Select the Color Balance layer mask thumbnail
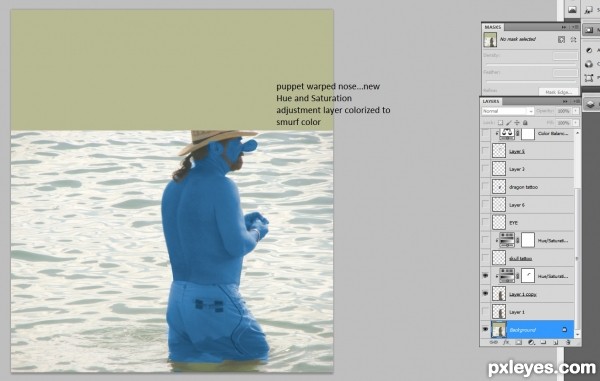 click(528, 134)
